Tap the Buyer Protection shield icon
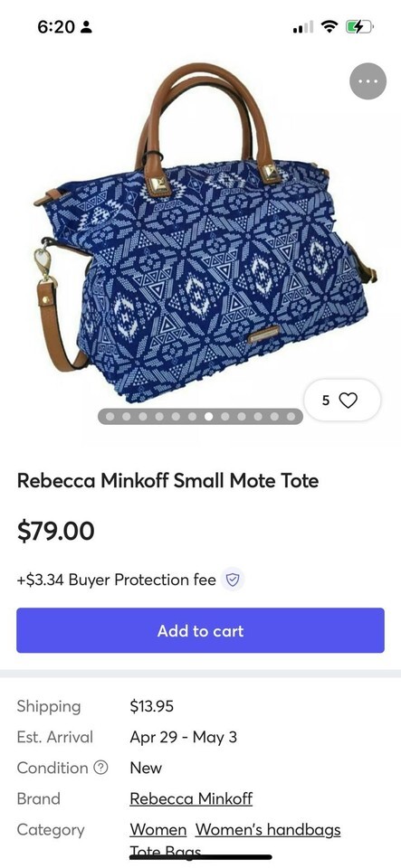Viewport: 401px width, 868px height. [233, 580]
